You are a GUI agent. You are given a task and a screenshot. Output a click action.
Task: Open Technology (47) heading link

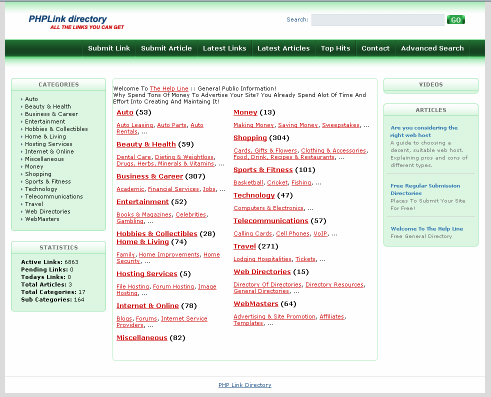[x=254, y=195]
